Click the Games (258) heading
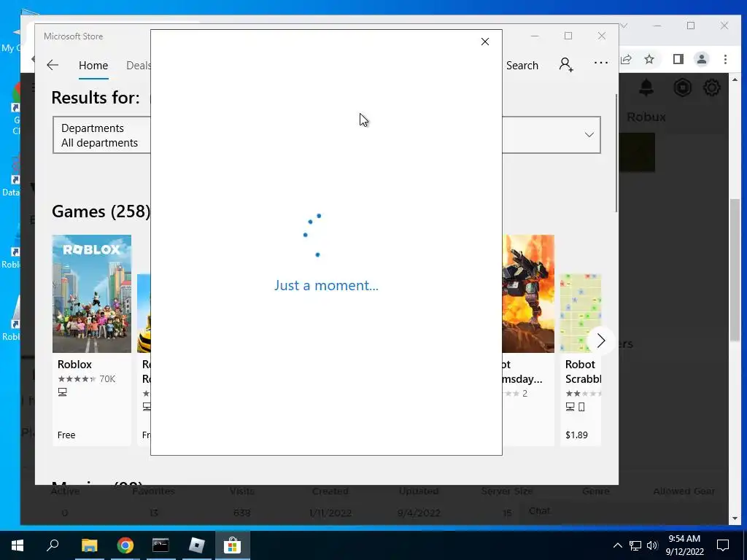 pos(101,211)
